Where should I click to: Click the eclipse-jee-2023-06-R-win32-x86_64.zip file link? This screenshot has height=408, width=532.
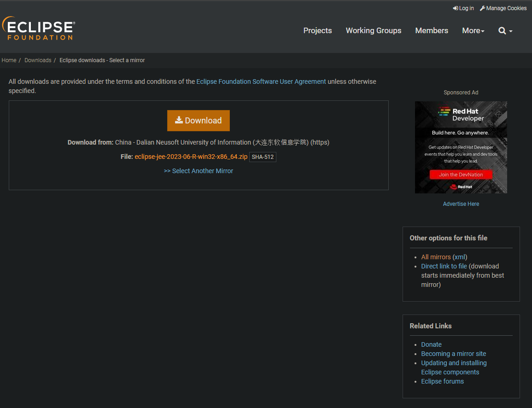[x=191, y=157]
